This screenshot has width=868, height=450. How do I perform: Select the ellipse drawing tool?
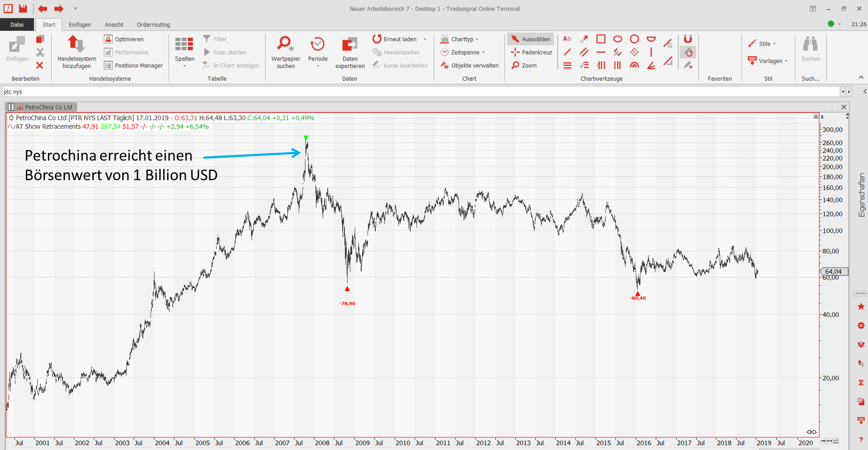(x=617, y=39)
